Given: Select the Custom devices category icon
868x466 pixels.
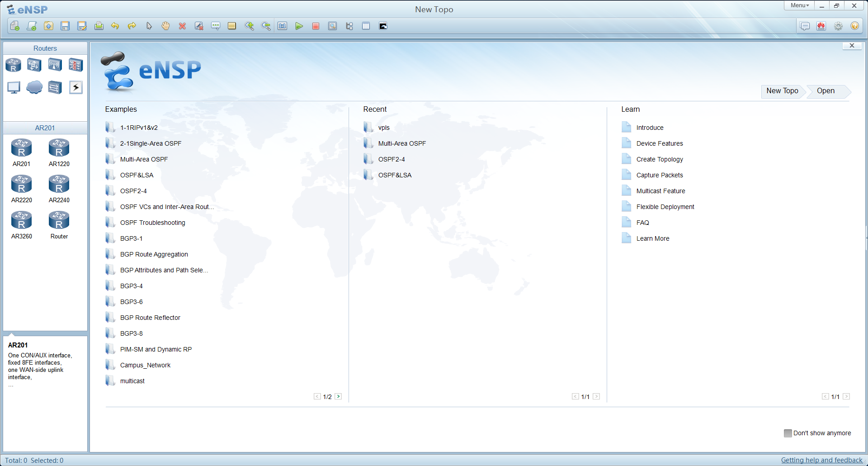Looking at the screenshot, I should click(x=55, y=87).
